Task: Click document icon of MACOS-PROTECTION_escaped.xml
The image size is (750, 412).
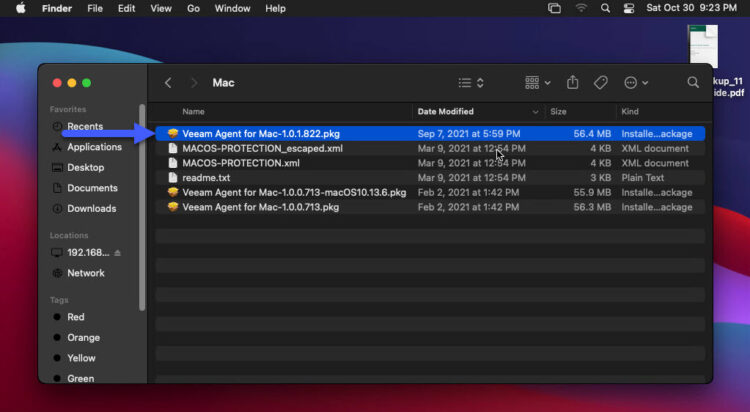Action: pyautogui.click(x=173, y=148)
